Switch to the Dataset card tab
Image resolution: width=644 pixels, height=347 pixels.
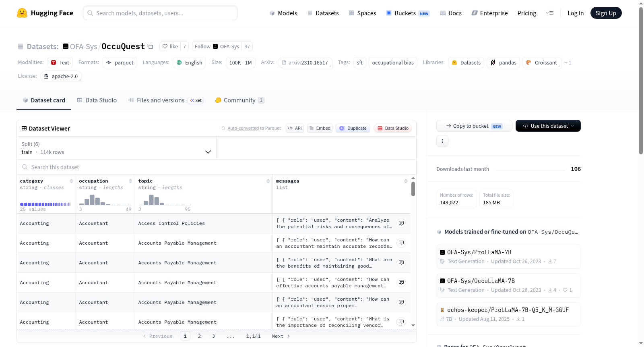click(43, 100)
